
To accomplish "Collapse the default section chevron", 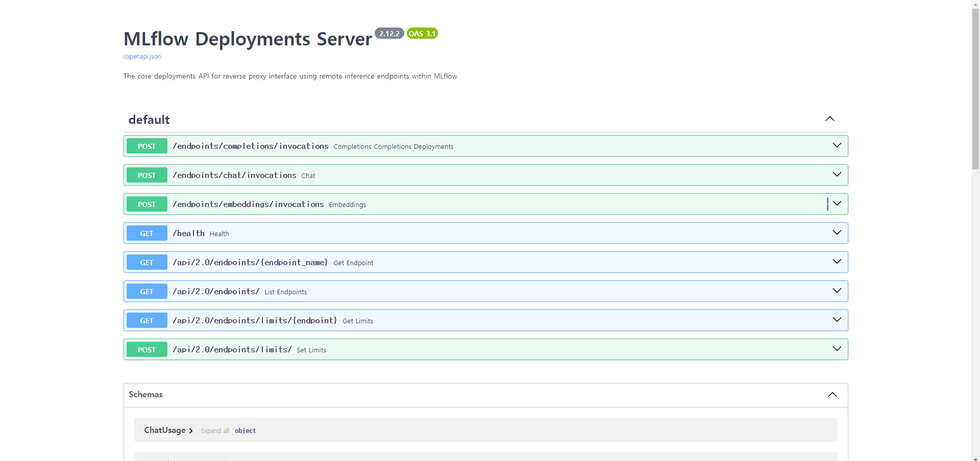I will click(x=830, y=119).
